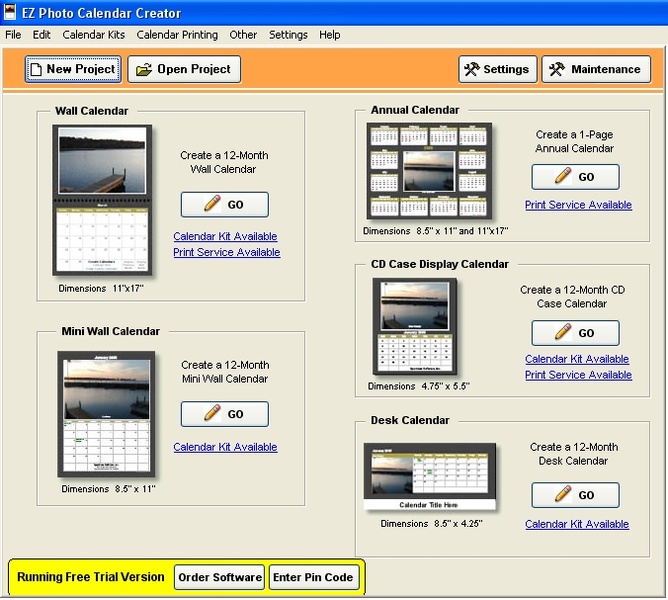Viewport: 668px width, 600px height.
Task: Start the Annual Calendar with GO
Action: pyautogui.click(x=576, y=177)
